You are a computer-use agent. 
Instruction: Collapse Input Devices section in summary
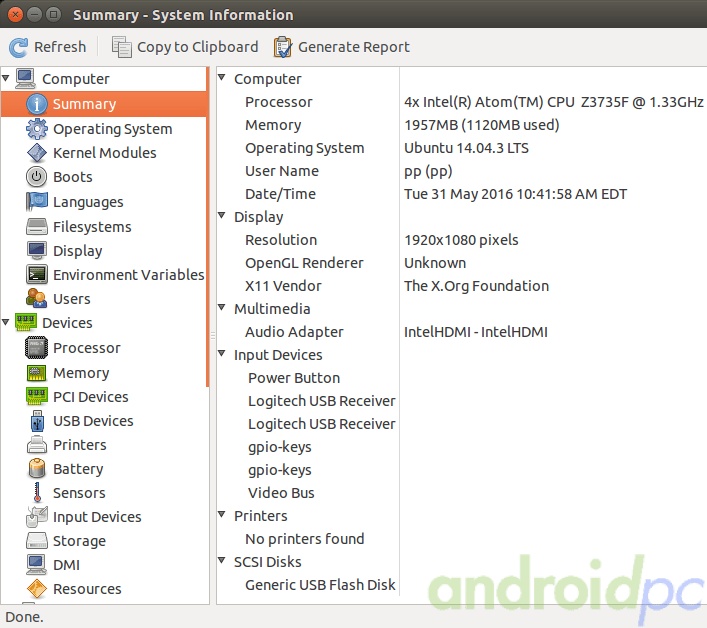[x=221, y=353]
